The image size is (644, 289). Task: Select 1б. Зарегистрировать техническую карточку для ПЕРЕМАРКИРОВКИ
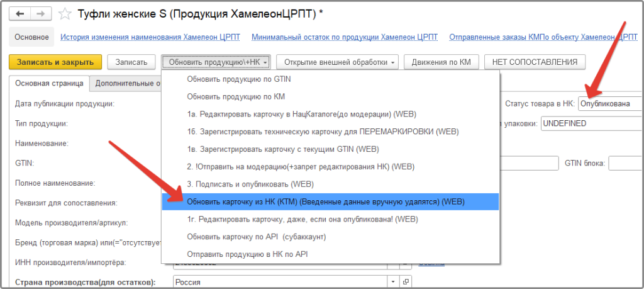click(x=330, y=132)
